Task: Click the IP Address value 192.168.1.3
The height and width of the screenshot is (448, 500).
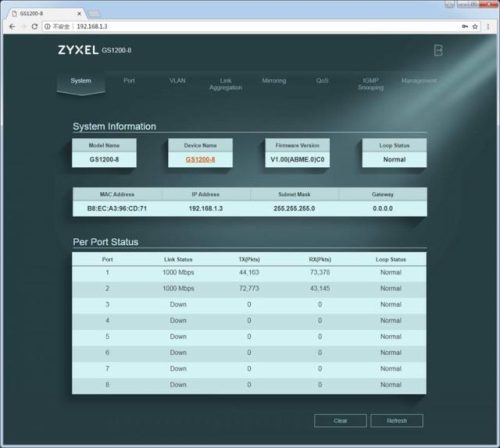Action: point(206,208)
